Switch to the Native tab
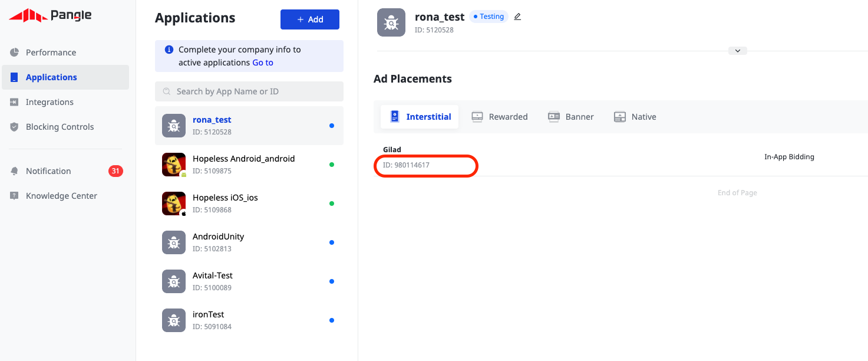 click(x=635, y=117)
